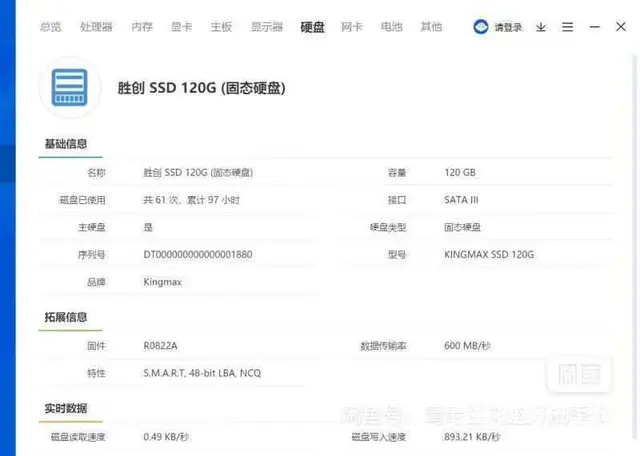Click the 磁盘写入速度 label

[379, 437]
